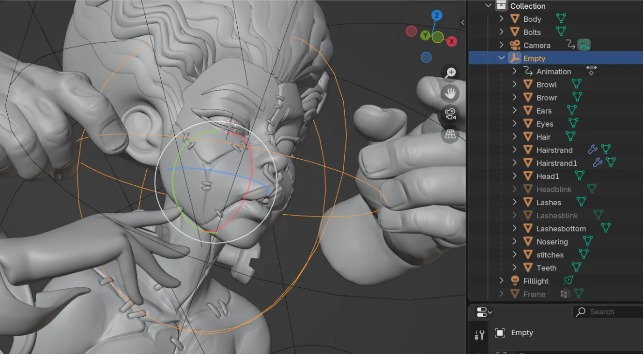Image resolution: width=644 pixels, height=355 pixels.
Task: Select the Eyes object in outliner
Action: [x=545, y=124]
